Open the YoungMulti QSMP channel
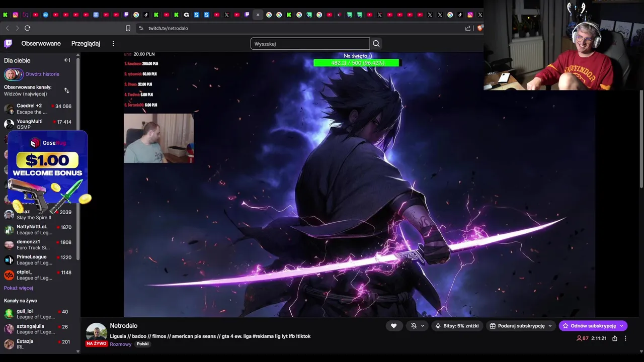Image resolution: width=644 pixels, height=362 pixels. (x=39, y=124)
